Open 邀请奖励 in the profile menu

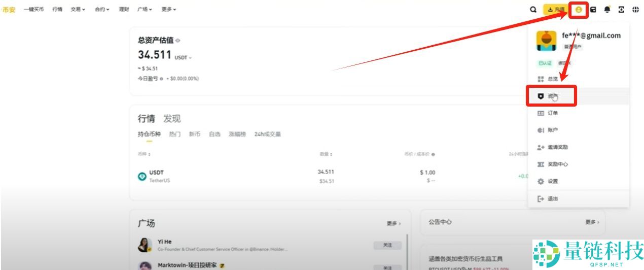pos(579,147)
